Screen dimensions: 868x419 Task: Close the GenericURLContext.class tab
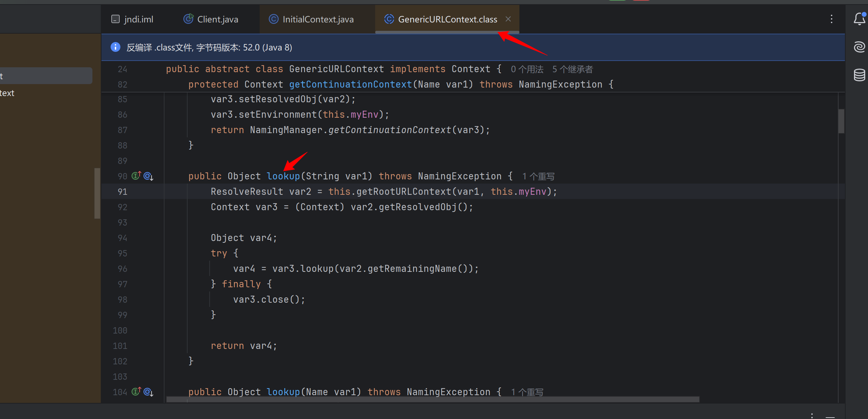pos(508,19)
